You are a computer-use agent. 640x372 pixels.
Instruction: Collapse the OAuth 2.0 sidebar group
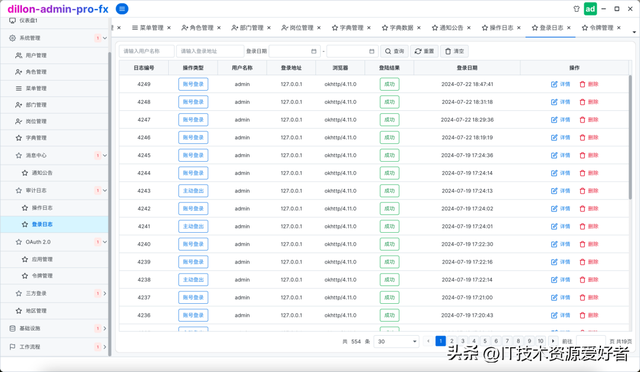pos(105,242)
